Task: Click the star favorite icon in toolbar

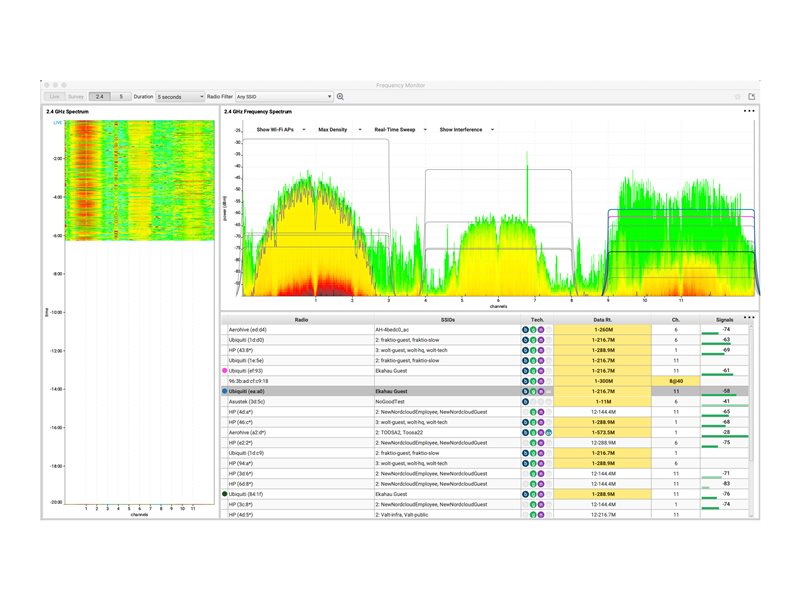Action: click(x=737, y=97)
